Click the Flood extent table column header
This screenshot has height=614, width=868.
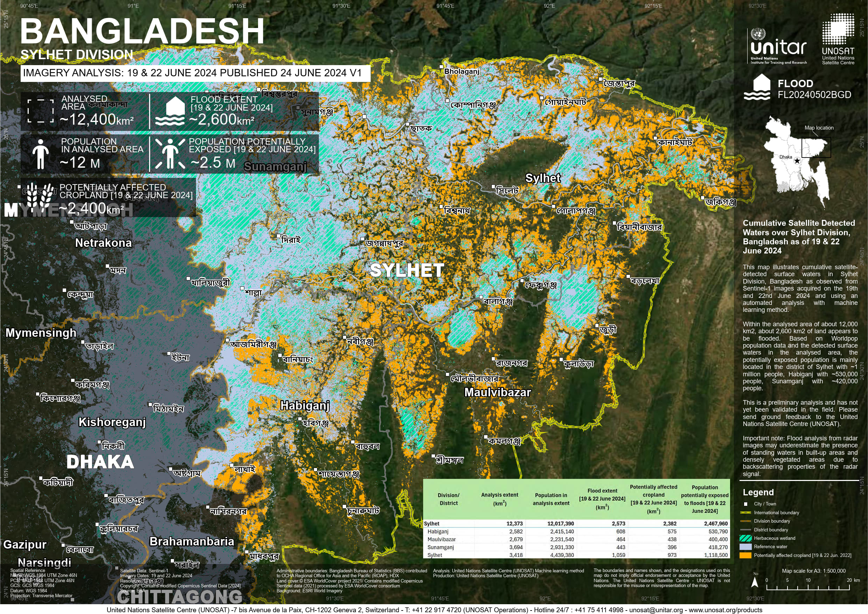602,499
